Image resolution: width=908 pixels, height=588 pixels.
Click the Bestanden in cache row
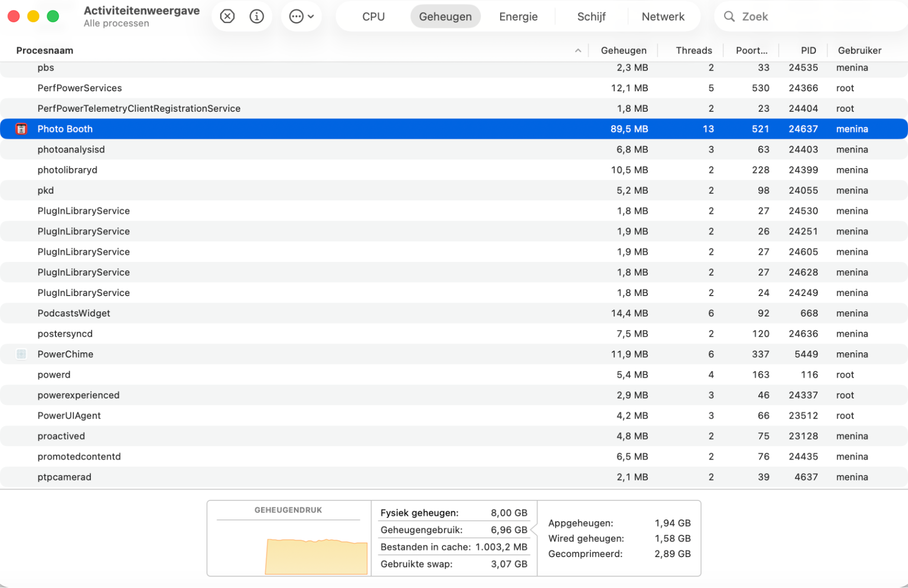pyautogui.click(x=454, y=547)
